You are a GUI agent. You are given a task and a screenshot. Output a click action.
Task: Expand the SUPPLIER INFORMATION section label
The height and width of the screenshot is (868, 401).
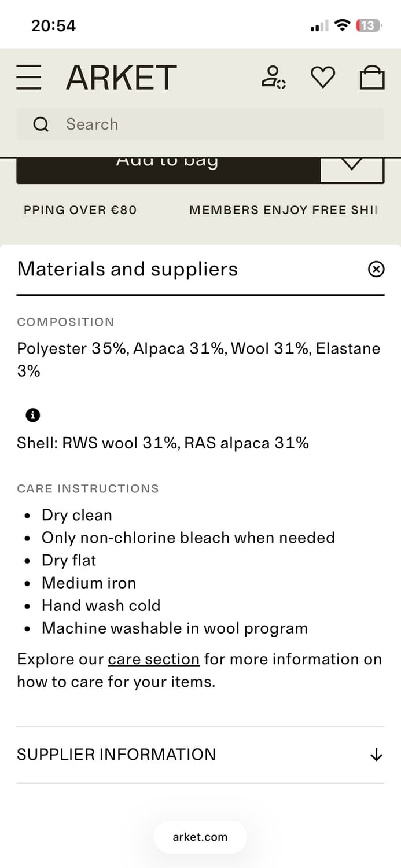(x=116, y=755)
